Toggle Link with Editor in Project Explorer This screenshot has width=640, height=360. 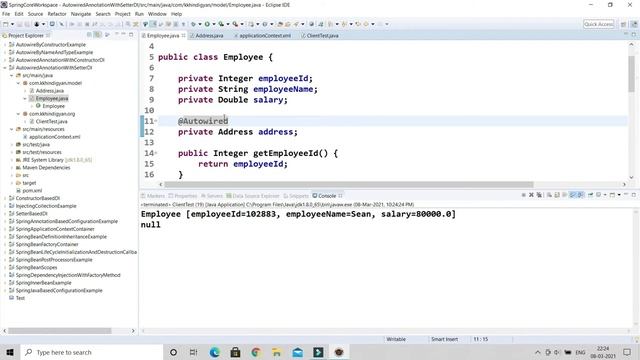point(98,35)
